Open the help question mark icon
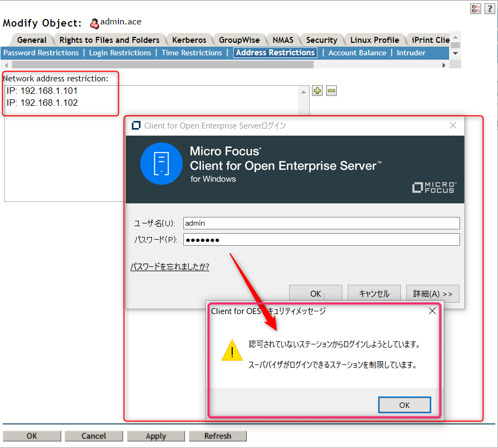 490,9
